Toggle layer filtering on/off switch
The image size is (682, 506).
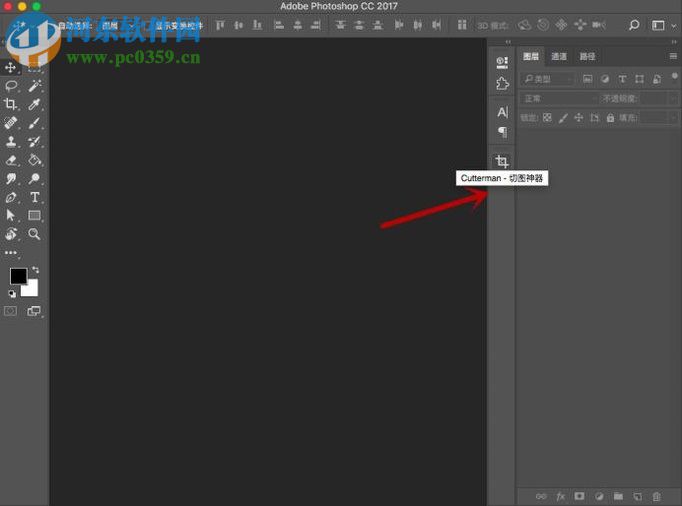[x=675, y=77]
